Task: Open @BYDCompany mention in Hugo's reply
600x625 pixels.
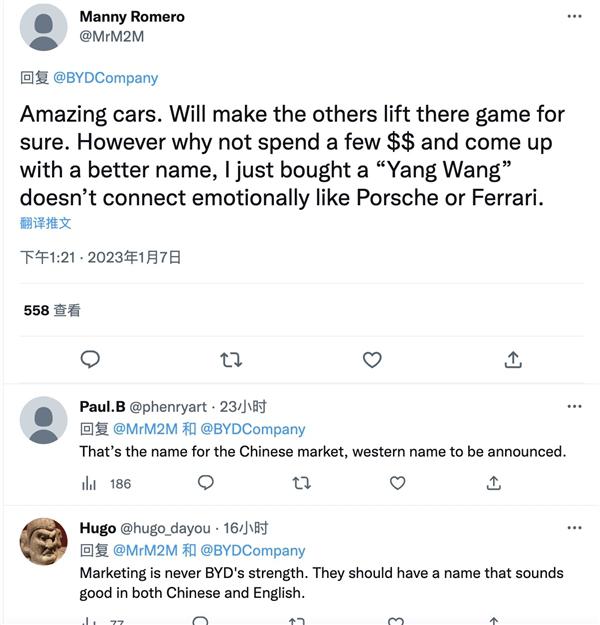Action: [x=253, y=551]
